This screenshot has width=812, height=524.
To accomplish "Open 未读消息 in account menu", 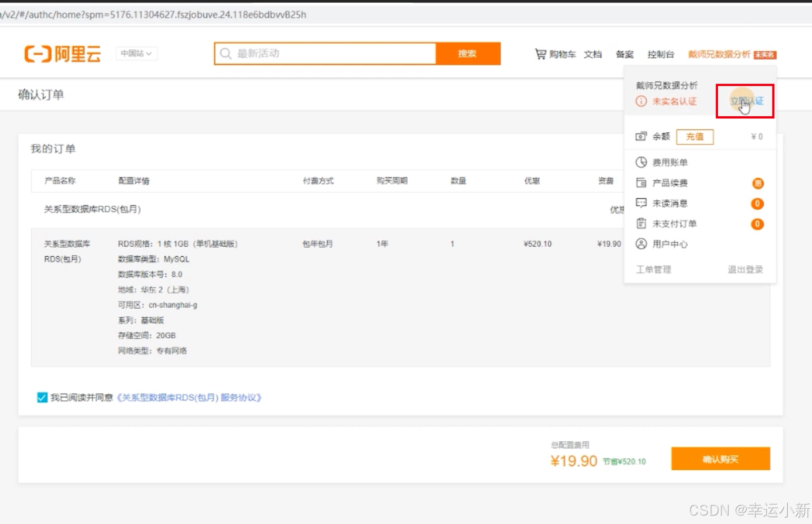I will coord(670,204).
